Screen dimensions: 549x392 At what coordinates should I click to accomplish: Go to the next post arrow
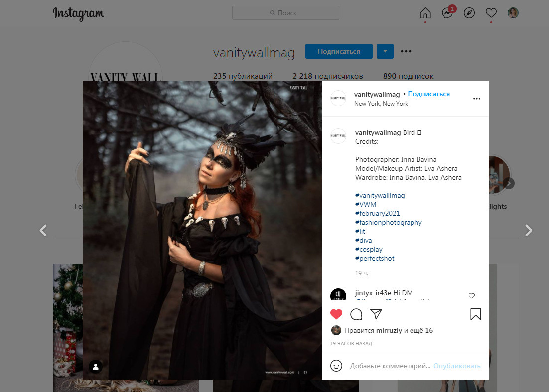[x=529, y=230]
